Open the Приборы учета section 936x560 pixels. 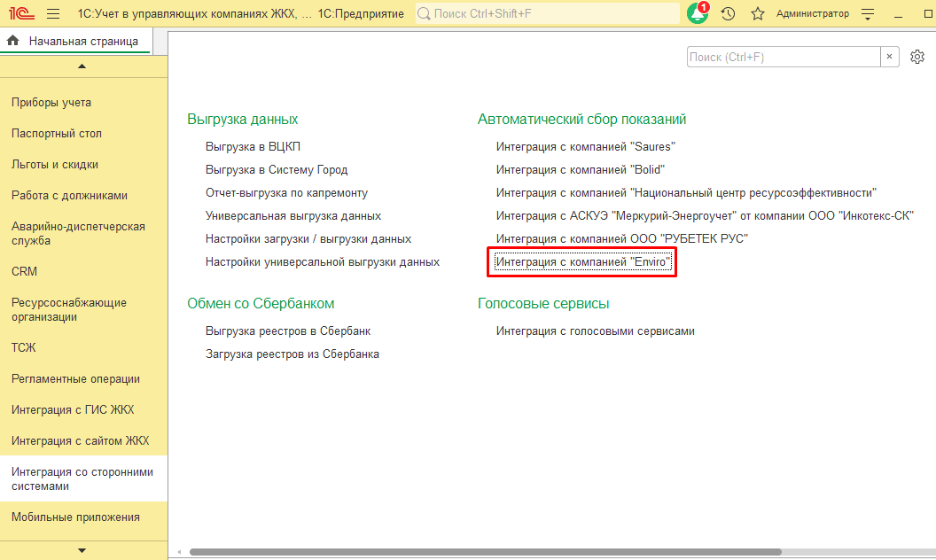coord(51,102)
